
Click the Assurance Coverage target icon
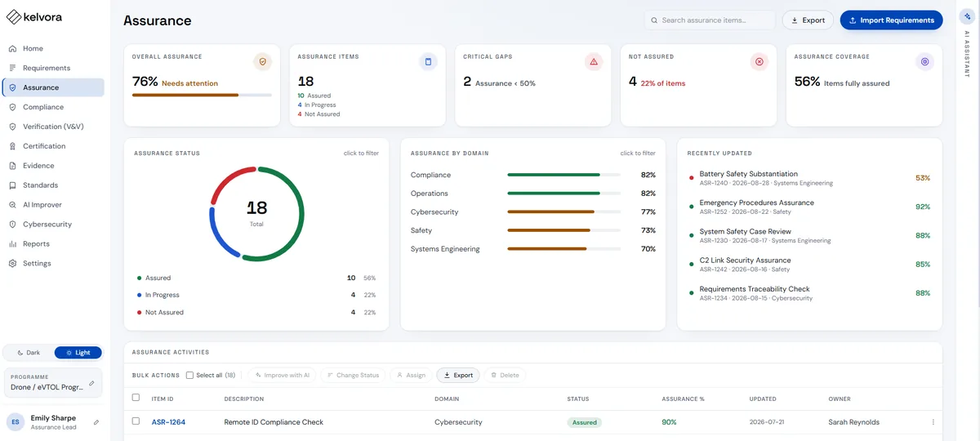click(924, 61)
